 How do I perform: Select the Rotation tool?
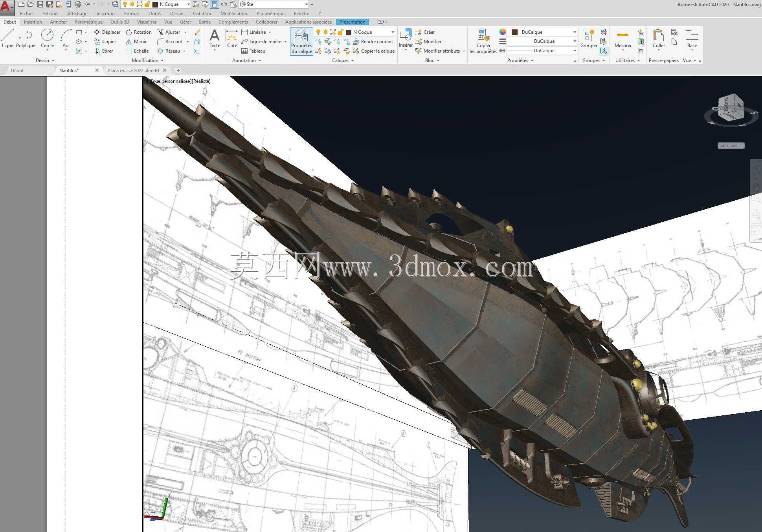tap(139, 32)
